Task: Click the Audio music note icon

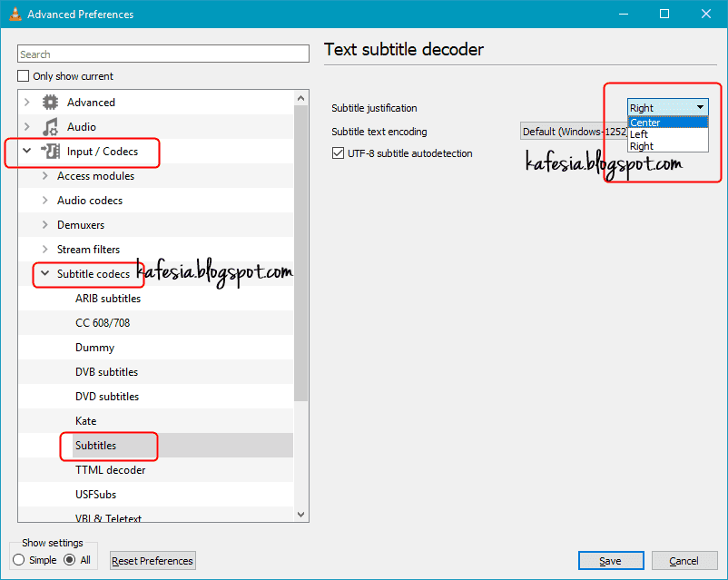Action: click(x=50, y=127)
